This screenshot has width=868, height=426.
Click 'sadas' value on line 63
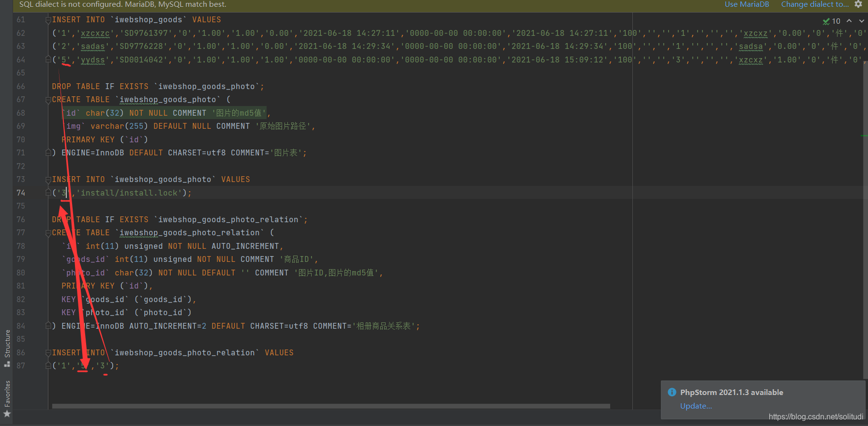93,46
